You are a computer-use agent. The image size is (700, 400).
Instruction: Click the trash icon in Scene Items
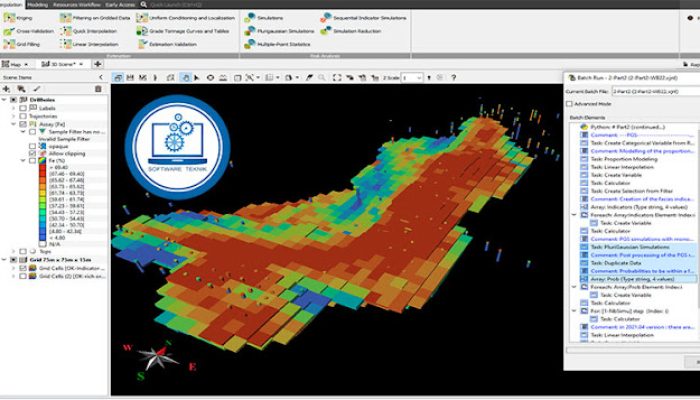coord(98,89)
